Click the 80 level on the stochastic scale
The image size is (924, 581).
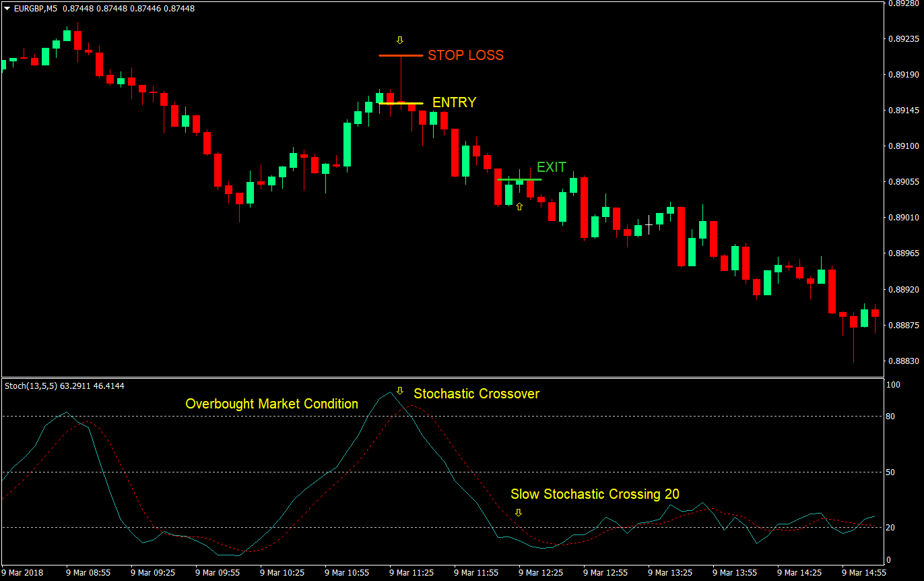[x=892, y=417]
